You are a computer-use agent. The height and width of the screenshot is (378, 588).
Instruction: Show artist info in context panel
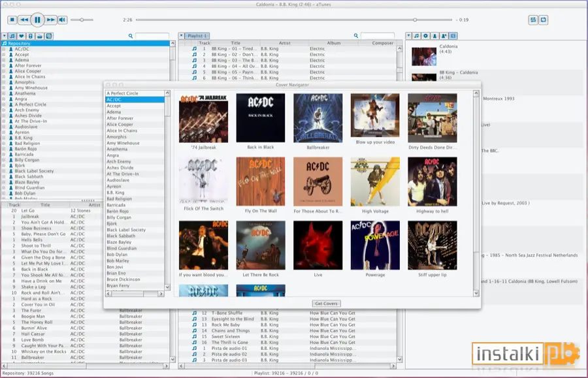pos(434,36)
